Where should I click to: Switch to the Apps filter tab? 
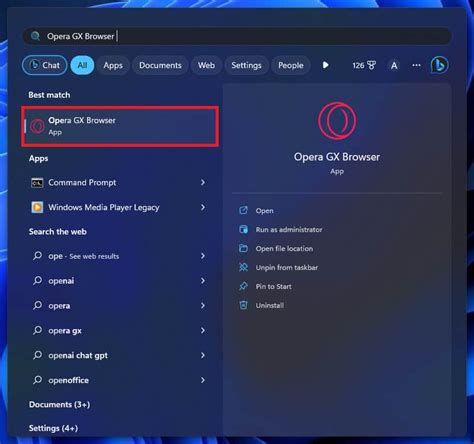(x=113, y=65)
